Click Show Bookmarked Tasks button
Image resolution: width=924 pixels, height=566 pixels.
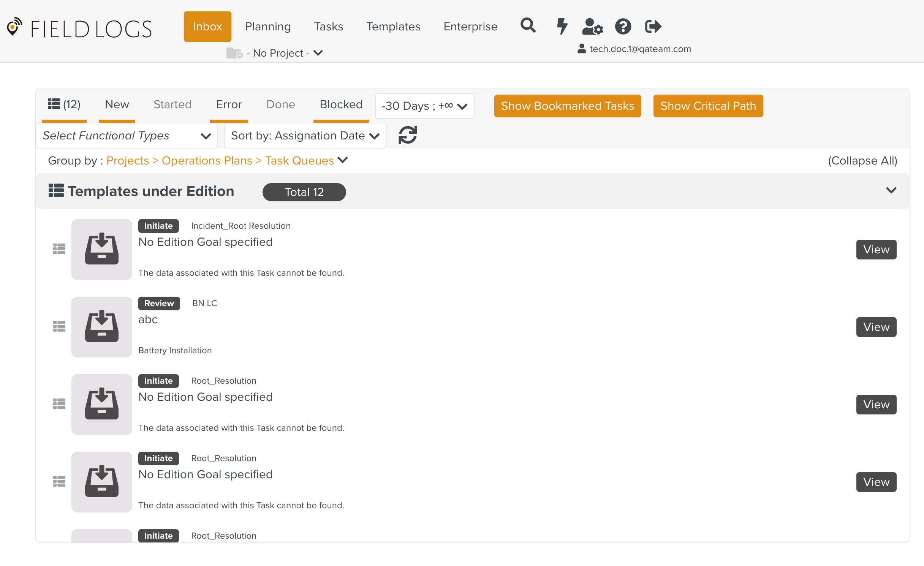pyautogui.click(x=567, y=106)
